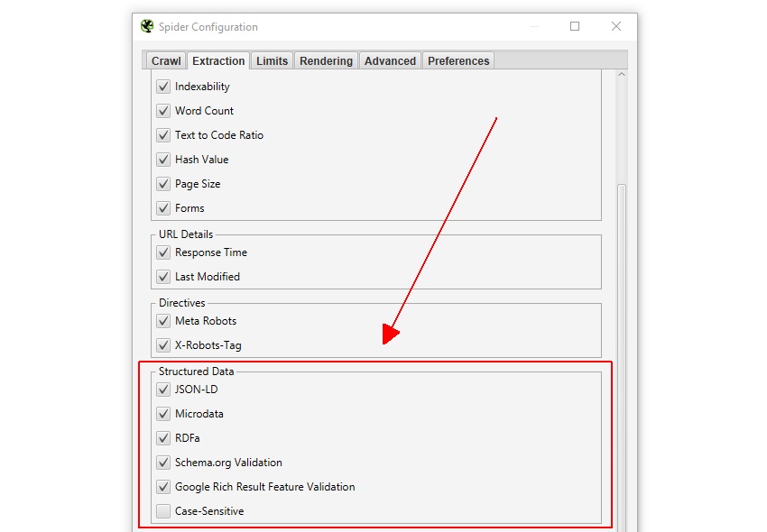Click the vertical scrollbar thumb
The width and height of the screenshot is (767, 532).
(622, 357)
